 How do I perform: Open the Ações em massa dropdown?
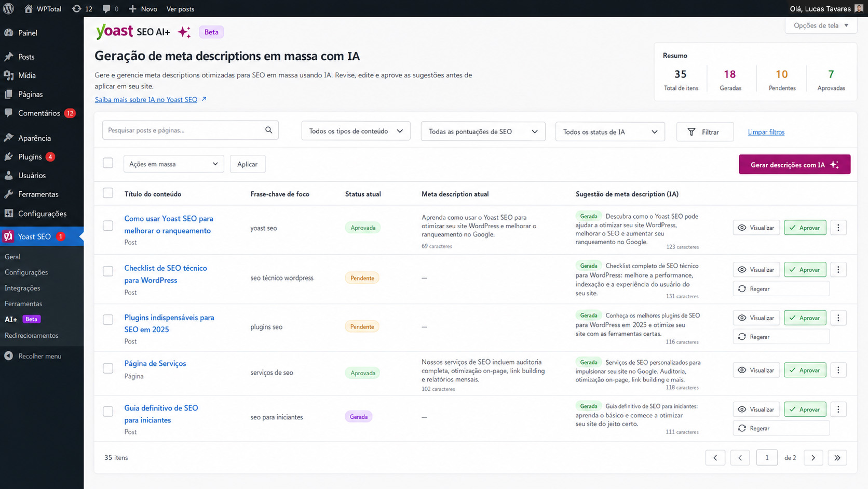coord(174,164)
